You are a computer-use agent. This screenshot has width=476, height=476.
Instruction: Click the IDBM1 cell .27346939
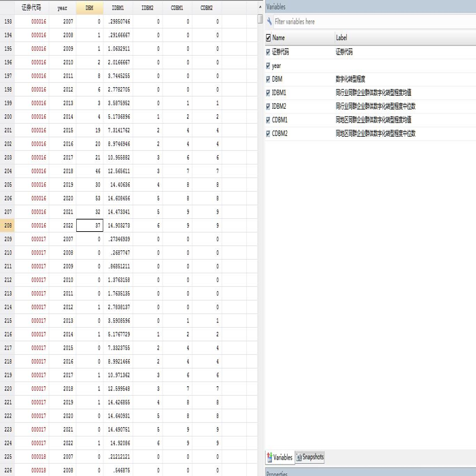point(118,239)
